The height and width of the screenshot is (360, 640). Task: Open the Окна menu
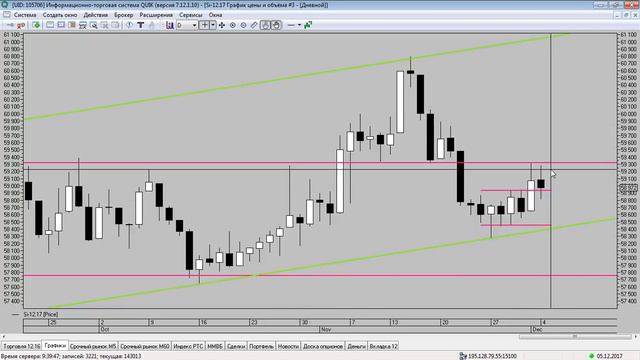[216, 15]
